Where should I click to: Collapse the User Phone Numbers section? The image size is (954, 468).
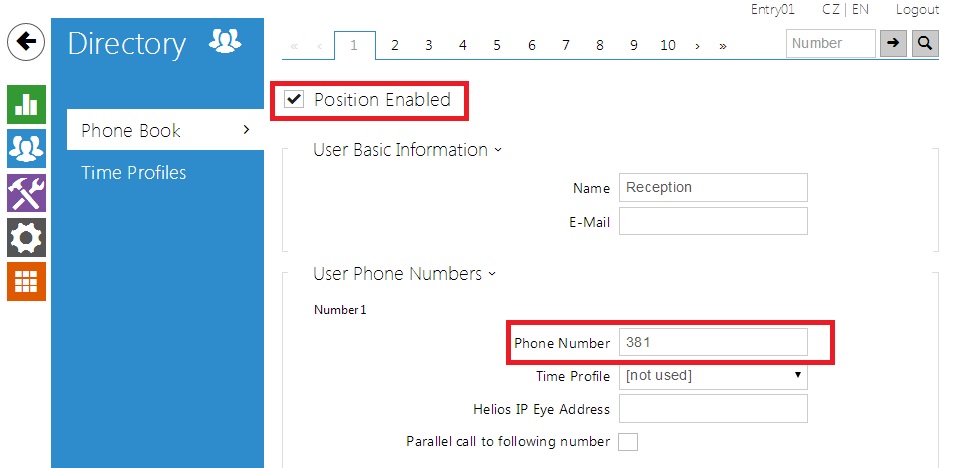404,273
